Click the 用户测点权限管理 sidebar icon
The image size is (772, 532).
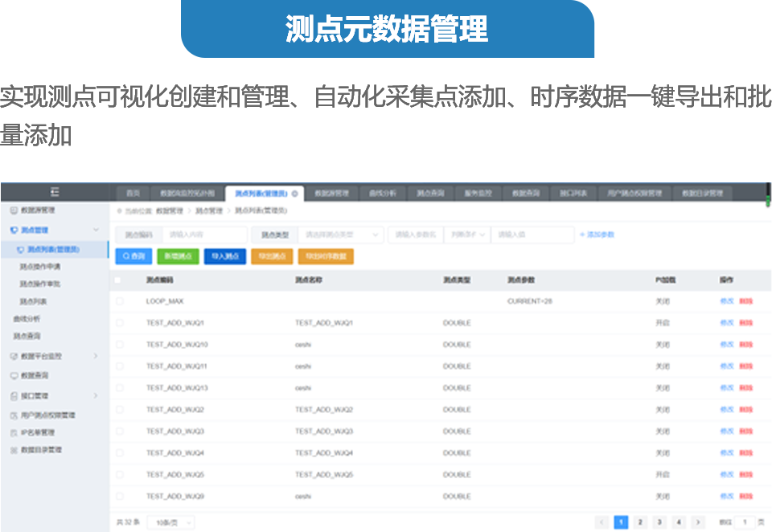(14, 415)
